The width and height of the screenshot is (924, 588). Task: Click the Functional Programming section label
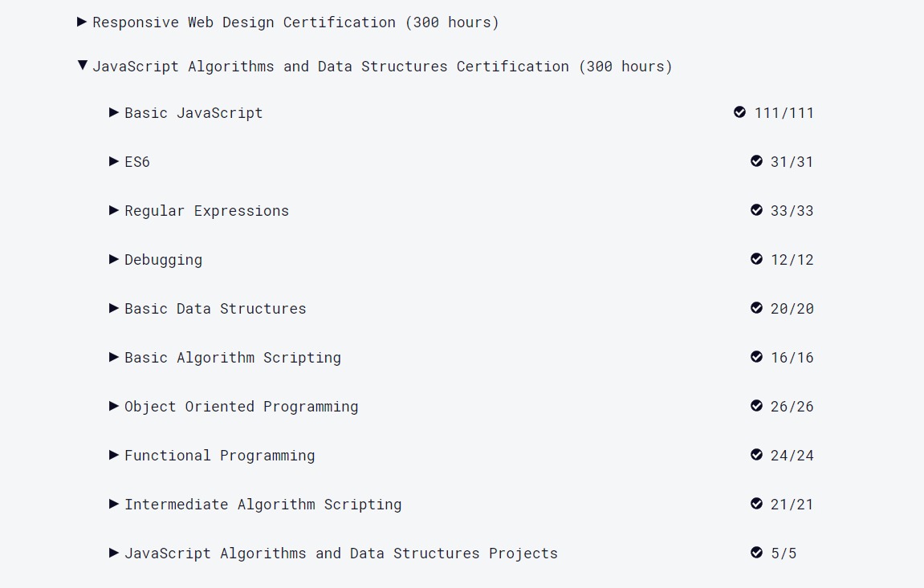pos(219,456)
